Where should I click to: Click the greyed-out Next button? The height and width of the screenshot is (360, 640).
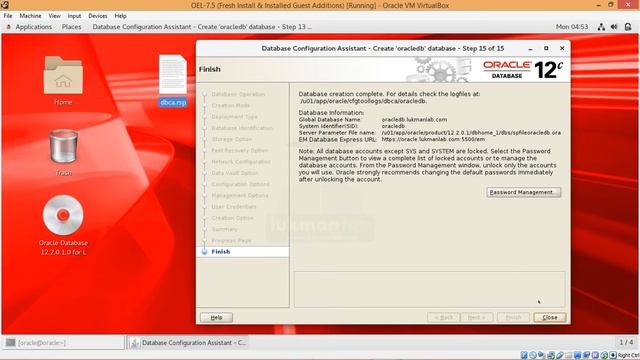(x=476, y=317)
